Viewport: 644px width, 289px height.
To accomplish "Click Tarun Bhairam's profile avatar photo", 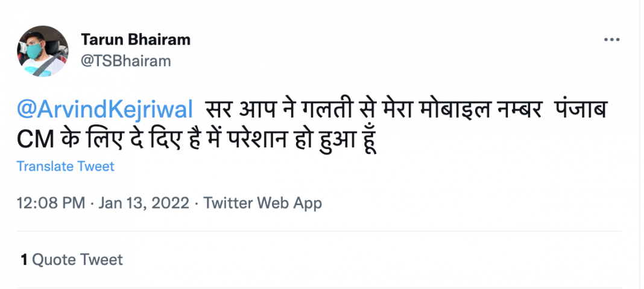I will [42, 51].
